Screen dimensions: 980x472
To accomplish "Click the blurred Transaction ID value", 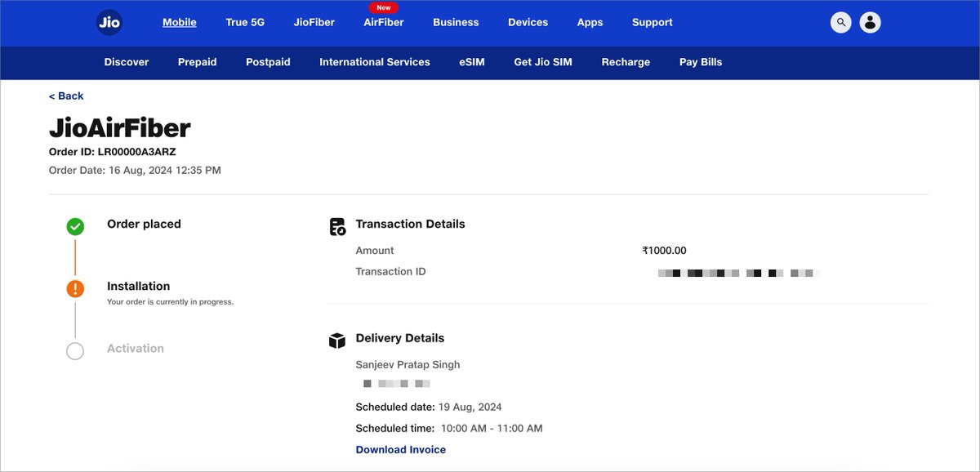I will tap(738, 273).
